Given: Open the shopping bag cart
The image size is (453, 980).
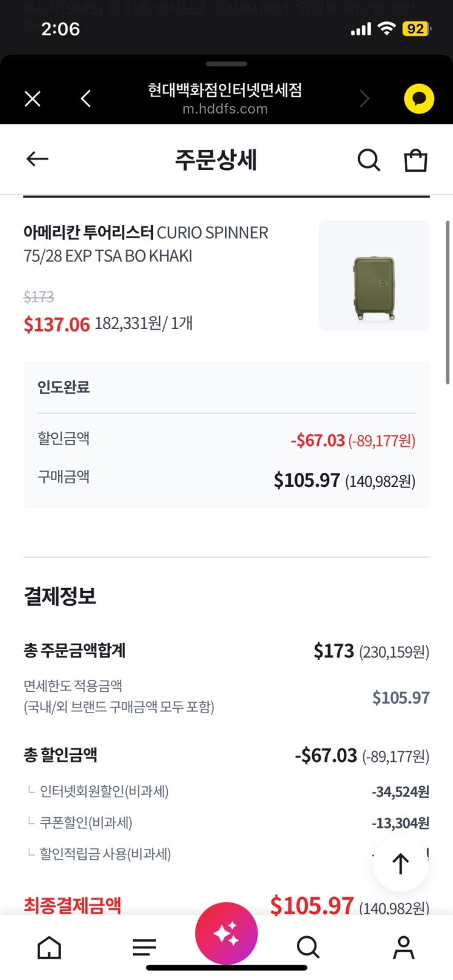Looking at the screenshot, I should [x=416, y=160].
